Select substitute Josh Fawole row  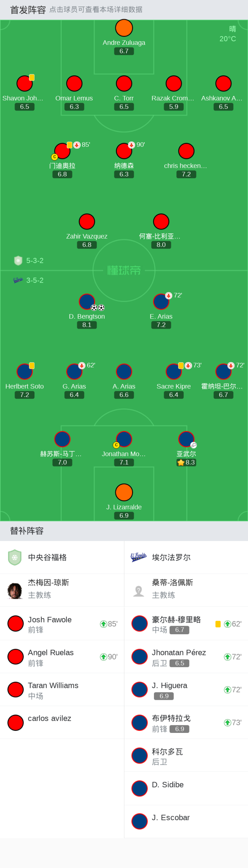(62, 624)
